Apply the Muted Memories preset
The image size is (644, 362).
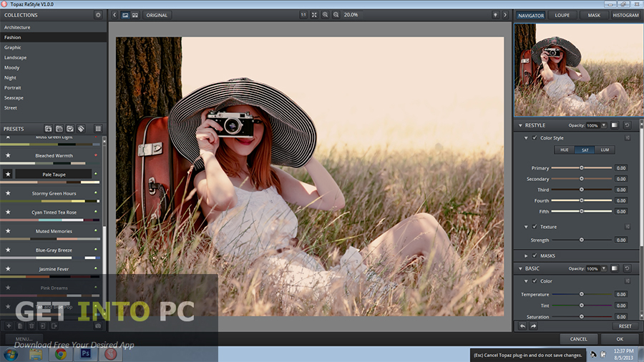[54, 231]
